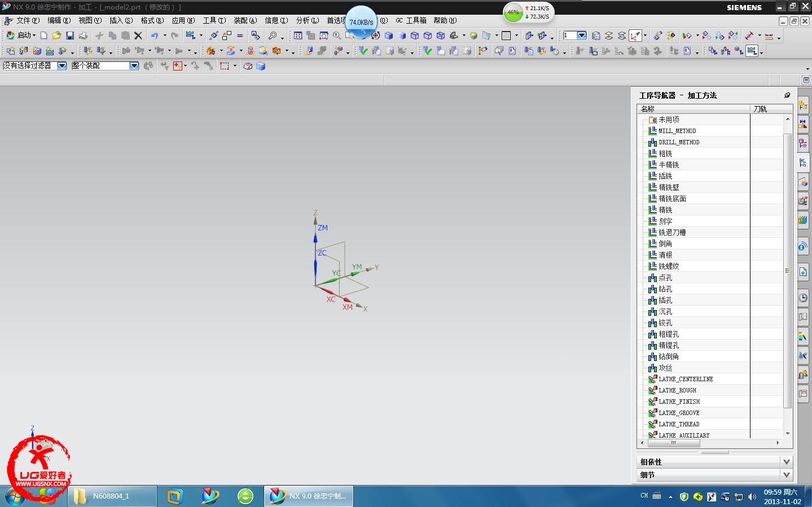Image resolution: width=812 pixels, height=507 pixels.
Task: Select the 精铣底面 method row
Action: tap(672, 199)
